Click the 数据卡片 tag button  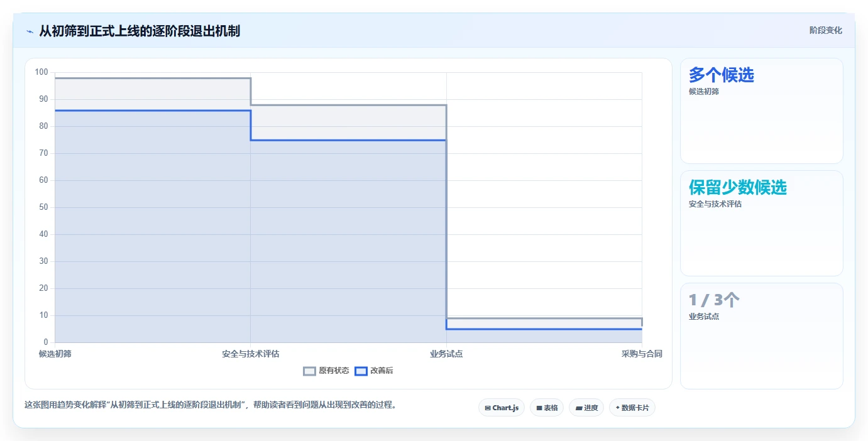632,408
